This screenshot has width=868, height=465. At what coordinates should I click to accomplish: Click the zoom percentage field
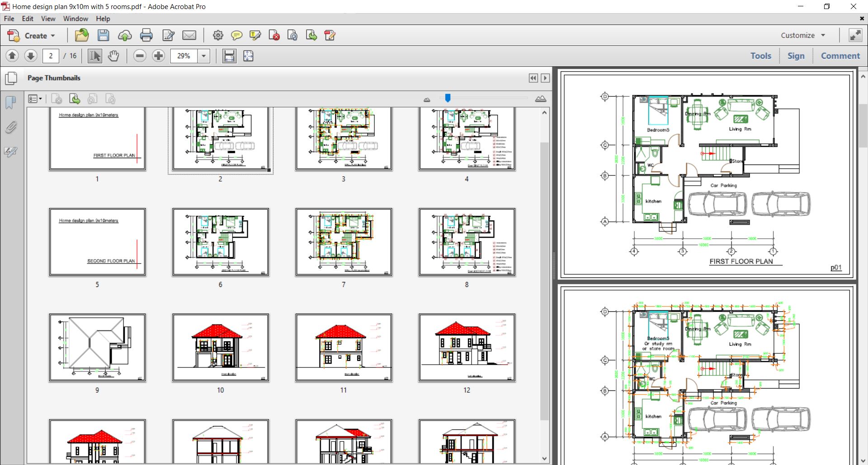[x=184, y=56]
